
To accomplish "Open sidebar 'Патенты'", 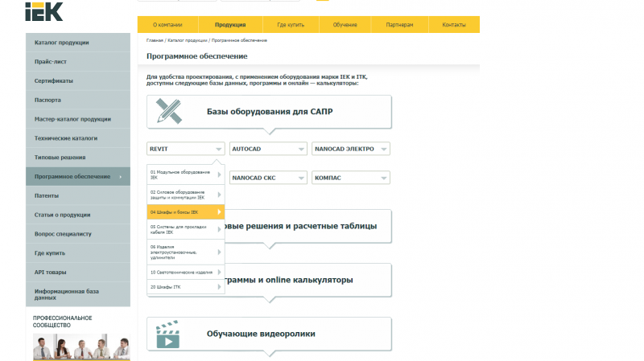I will [x=78, y=195].
